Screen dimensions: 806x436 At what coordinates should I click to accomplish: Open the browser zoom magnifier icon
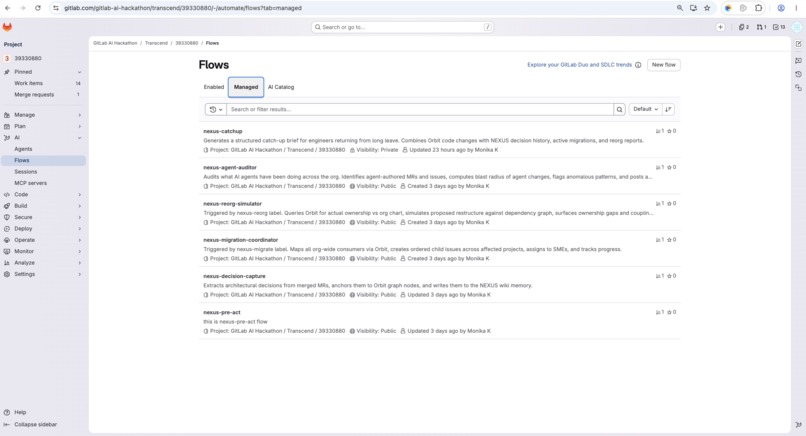[x=680, y=8]
